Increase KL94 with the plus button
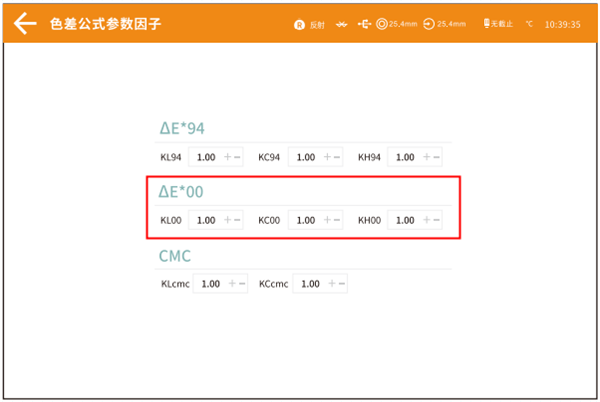 point(228,157)
